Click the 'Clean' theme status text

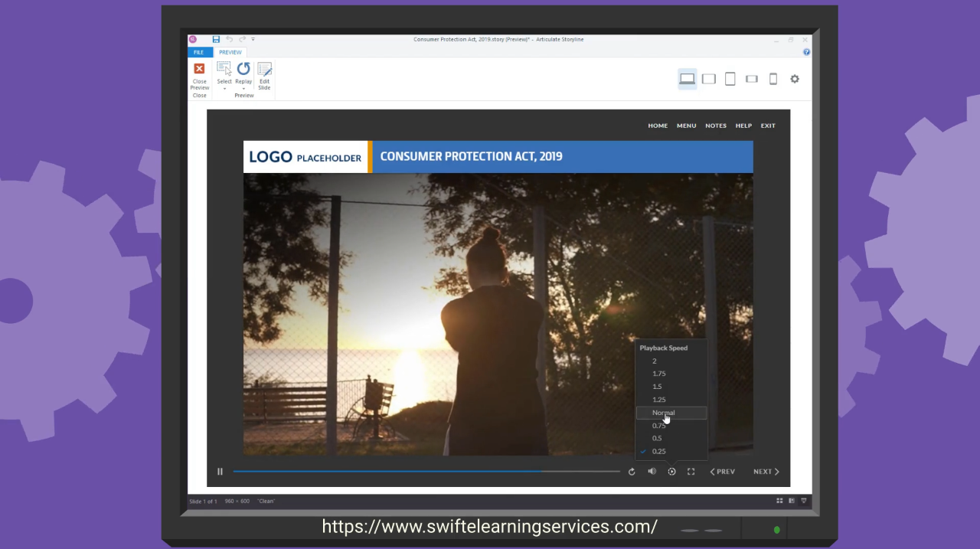pyautogui.click(x=266, y=502)
